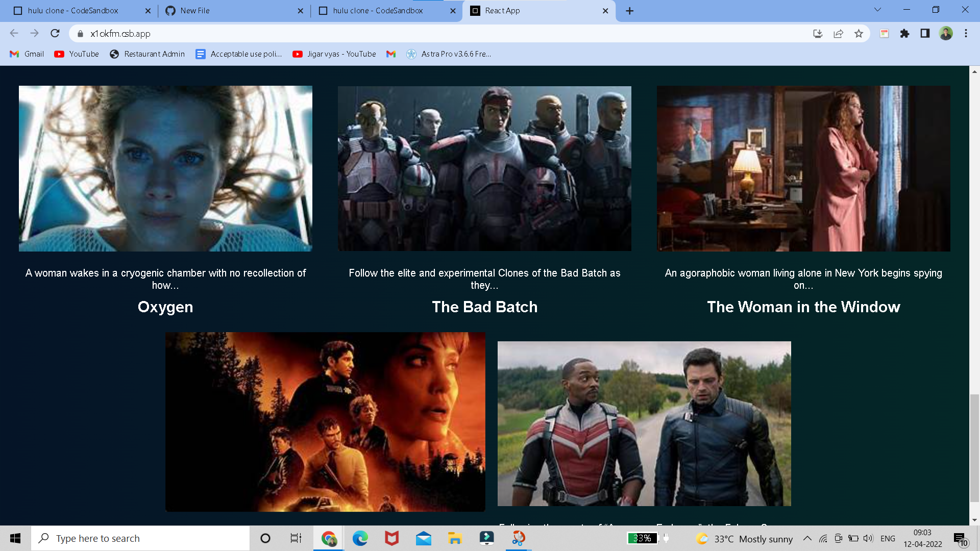Click the reload page icon

(x=55, y=34)
